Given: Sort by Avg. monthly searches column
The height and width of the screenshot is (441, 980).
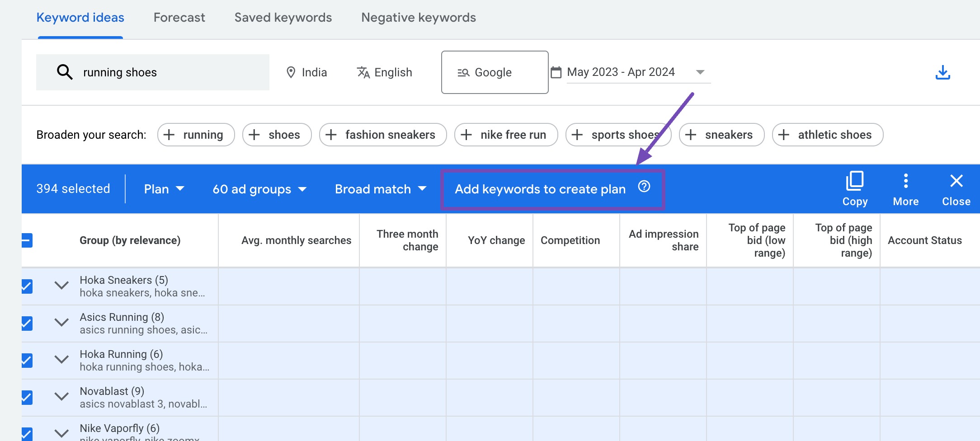Looking at the screenshot, I should pyautogui.click(x=296, y=240).
